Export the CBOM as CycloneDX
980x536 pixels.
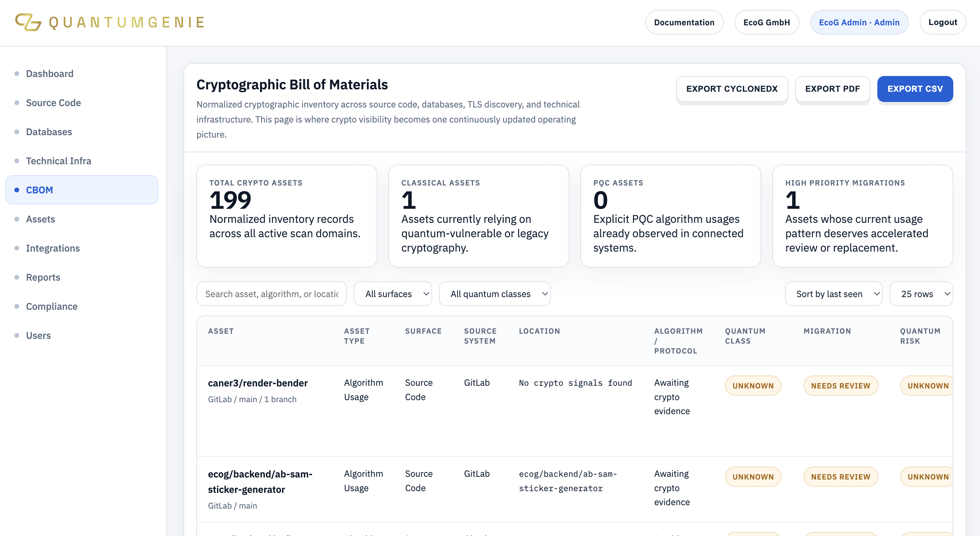[x=732, y=89]
